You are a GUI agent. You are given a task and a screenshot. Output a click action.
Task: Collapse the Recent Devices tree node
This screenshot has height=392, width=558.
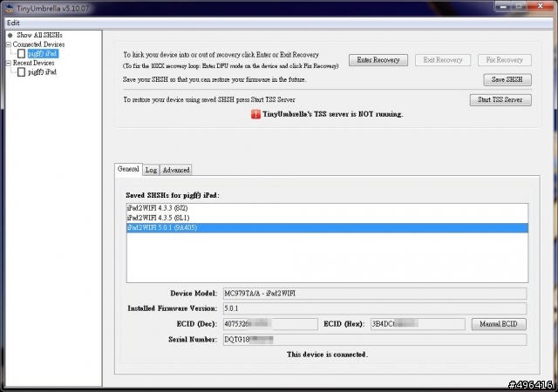coord(9,63)
